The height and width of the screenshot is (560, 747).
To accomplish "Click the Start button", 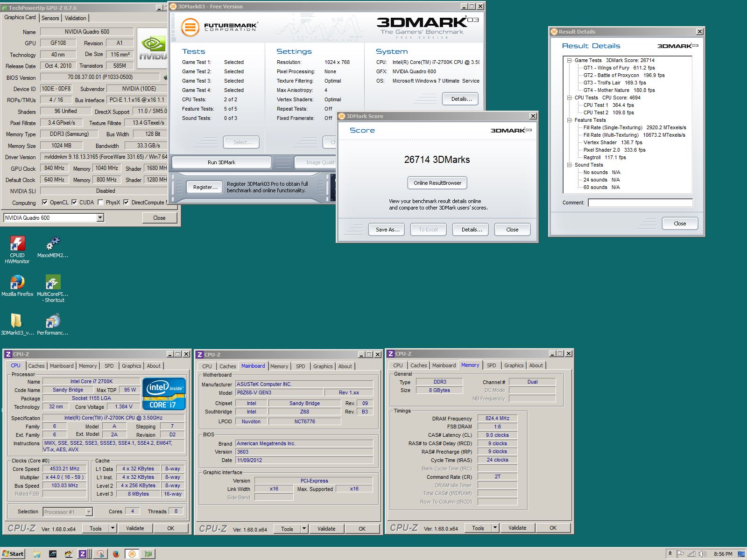I will pos(13,554).
